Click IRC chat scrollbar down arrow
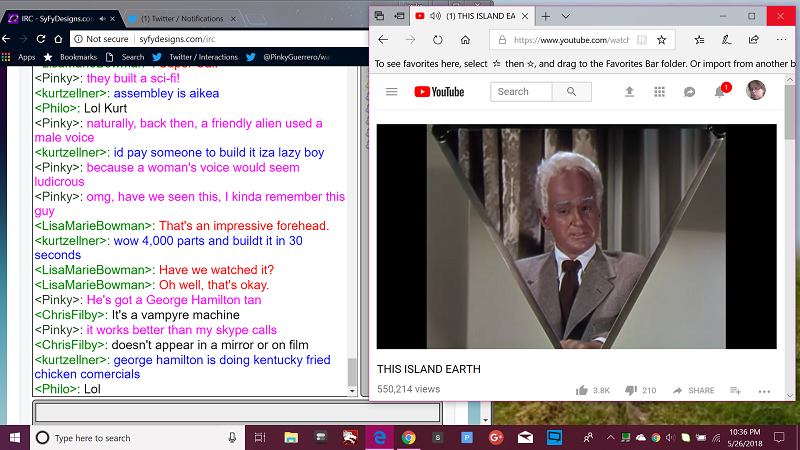This screenshot has height=450, width=800. (x=352, y=391)
